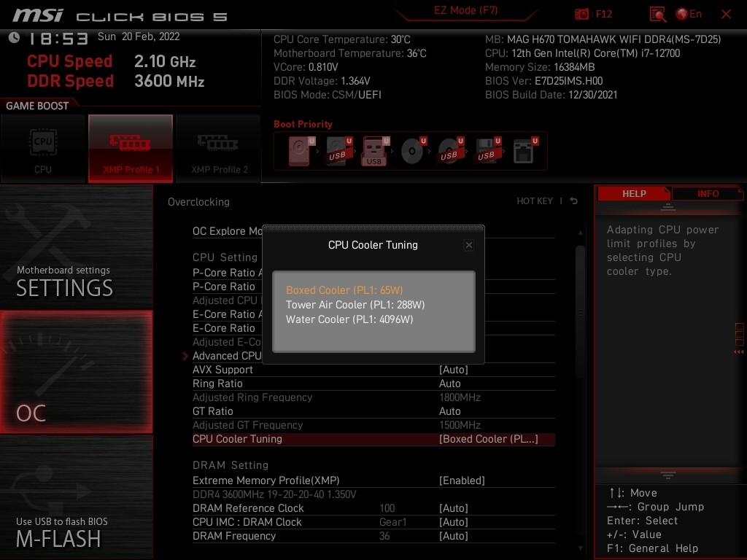Select the third boot device, USB key

click(x=376, y=152)
